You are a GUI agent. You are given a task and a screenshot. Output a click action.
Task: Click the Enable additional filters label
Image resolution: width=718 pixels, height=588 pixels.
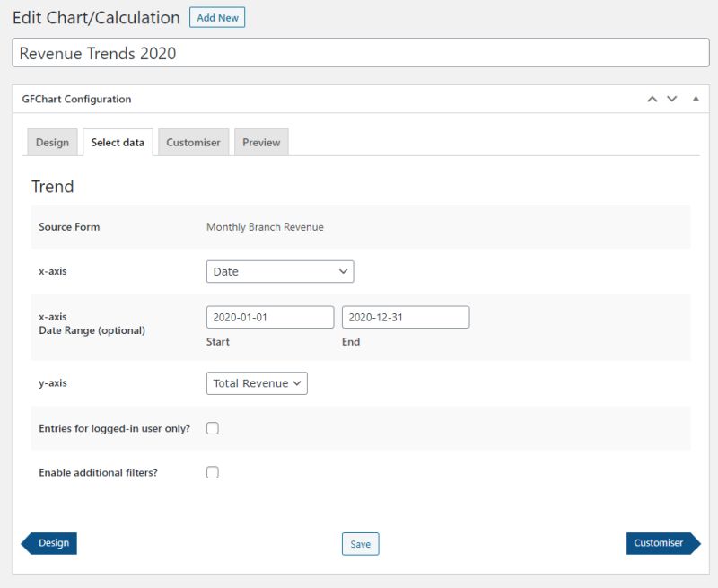(99, 472)
